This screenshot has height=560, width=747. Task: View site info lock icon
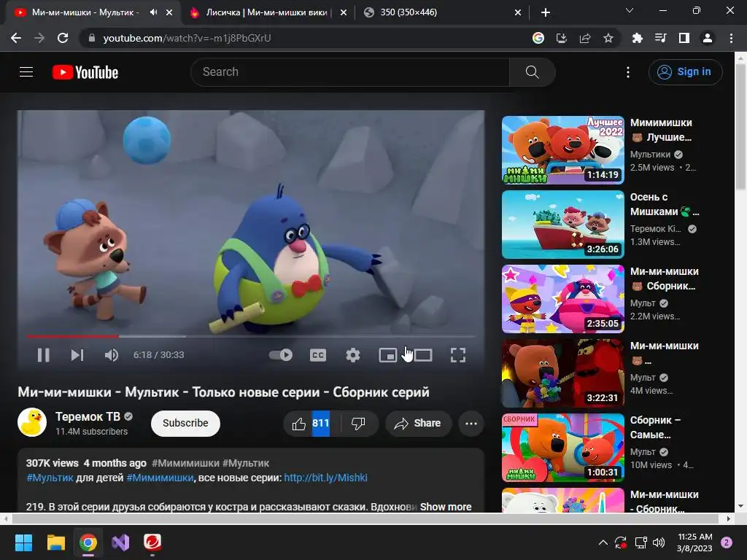91,38
